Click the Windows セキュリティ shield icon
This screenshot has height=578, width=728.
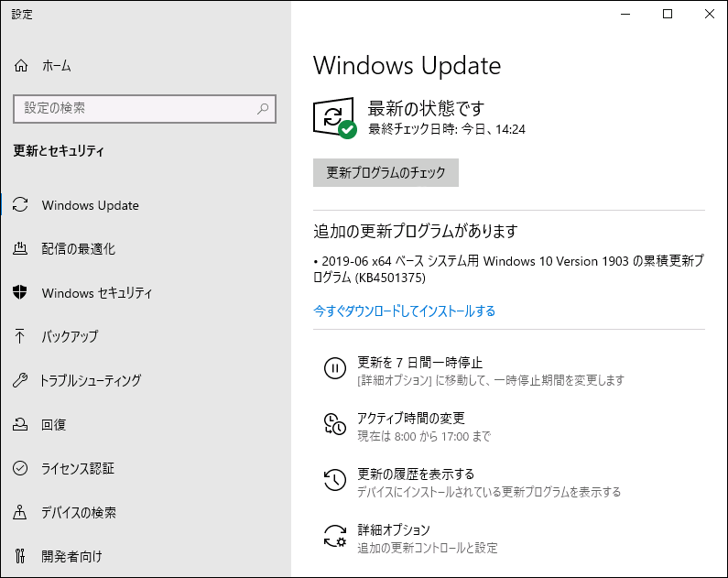[20, 292]
